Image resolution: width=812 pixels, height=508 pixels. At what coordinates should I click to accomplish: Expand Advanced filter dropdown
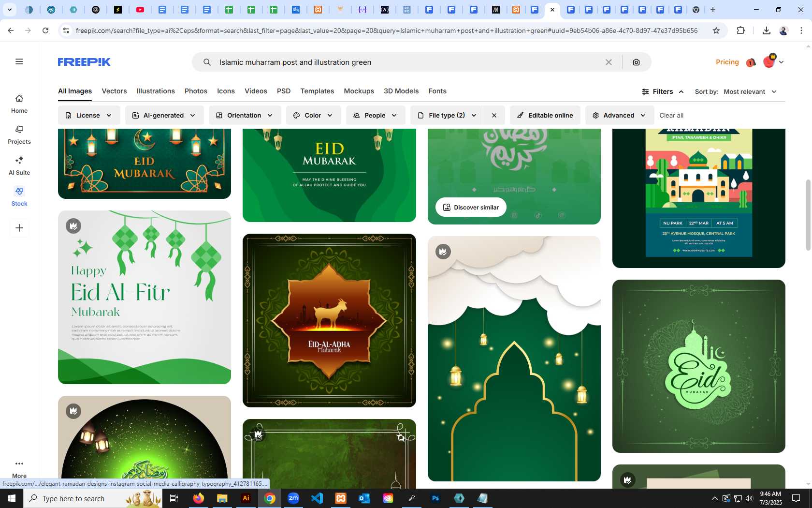click(619, 115)
